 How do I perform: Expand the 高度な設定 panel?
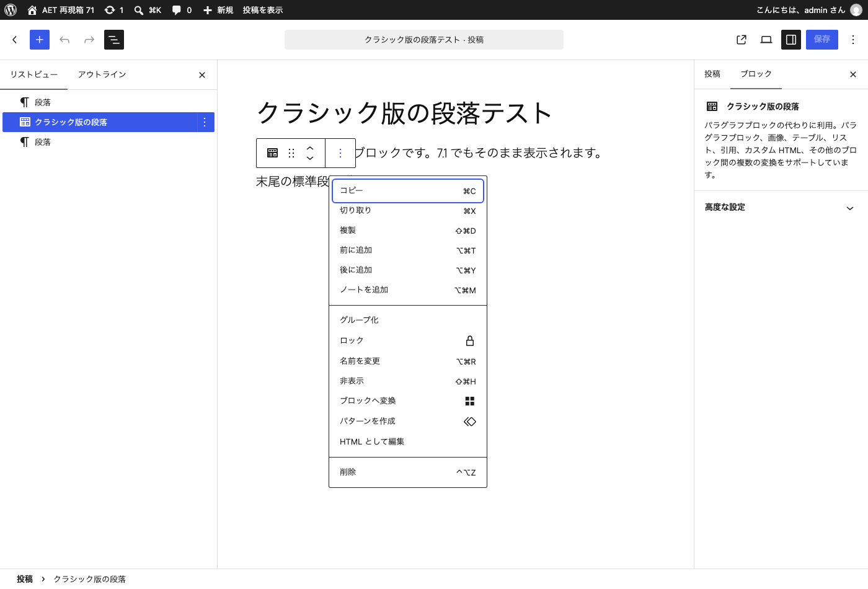781,208
